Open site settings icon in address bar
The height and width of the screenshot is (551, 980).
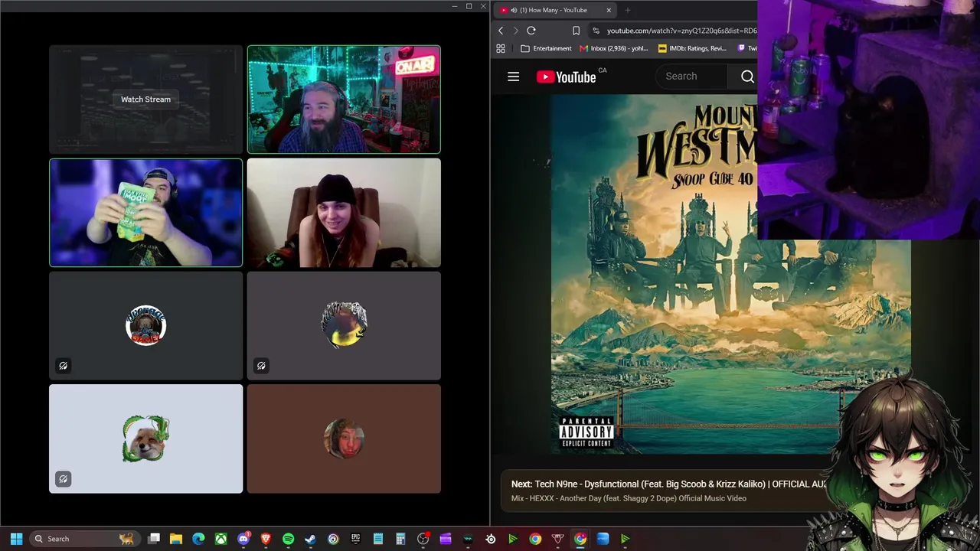[596, 31]
